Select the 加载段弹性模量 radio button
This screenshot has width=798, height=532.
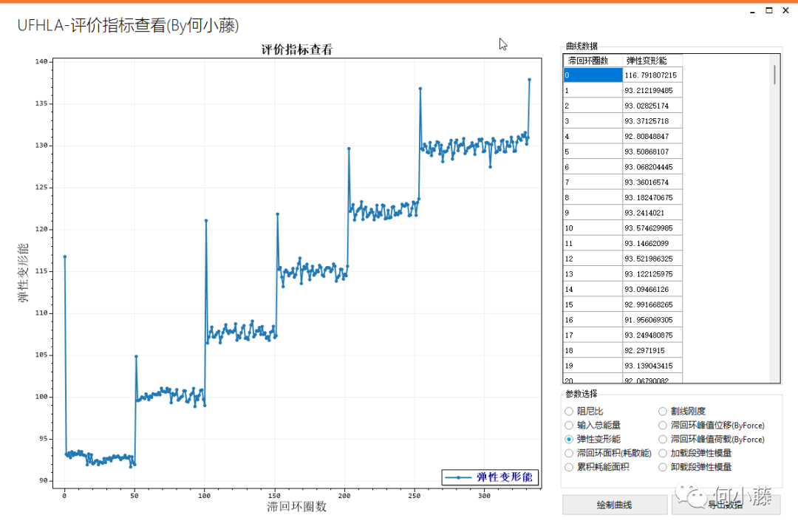click(x=663, y=453)
